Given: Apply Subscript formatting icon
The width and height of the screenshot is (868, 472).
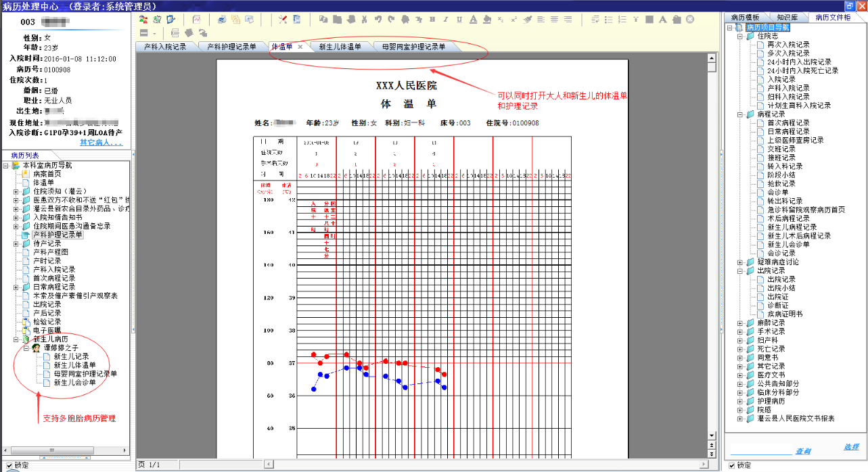Looking at the screenshot, I should [x=500, y=19].
